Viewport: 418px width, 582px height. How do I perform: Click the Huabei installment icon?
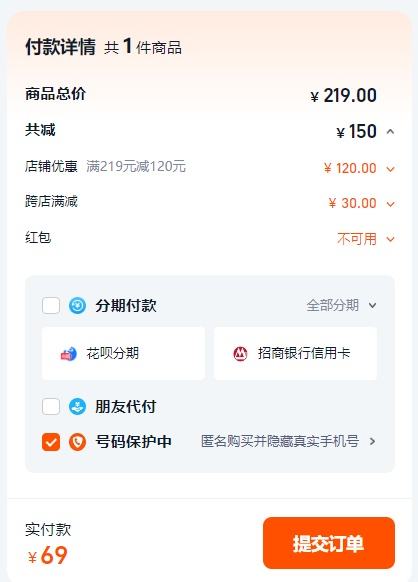(x=69, y=353)
